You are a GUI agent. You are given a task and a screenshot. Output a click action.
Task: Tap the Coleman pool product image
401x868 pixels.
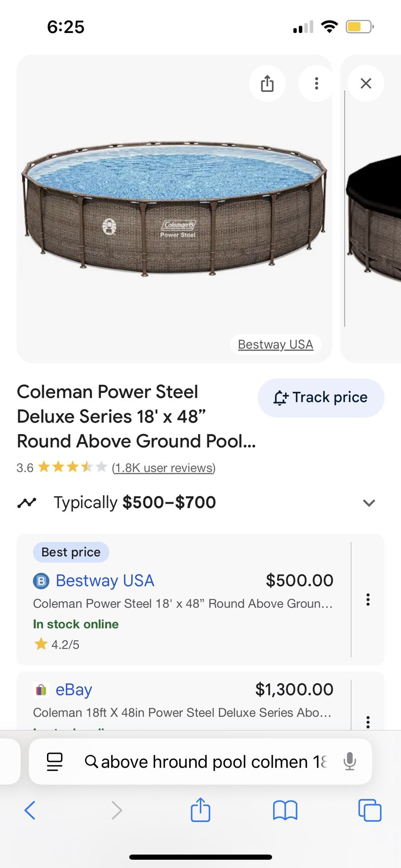click(175, 208)
